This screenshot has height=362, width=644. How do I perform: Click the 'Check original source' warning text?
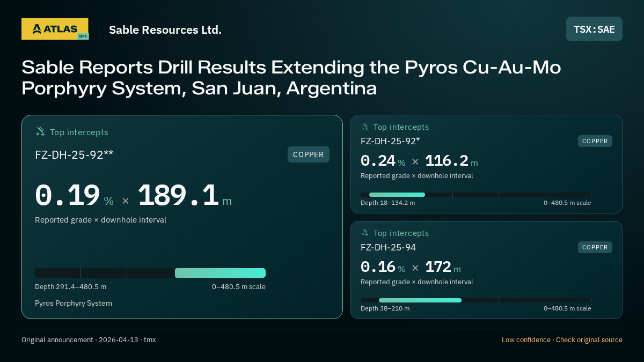click(x=589, y=340)
